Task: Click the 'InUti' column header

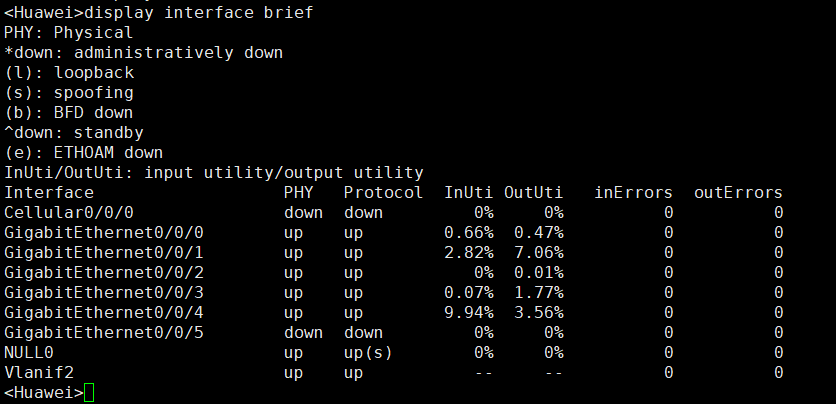Action: tap(469, 192)
